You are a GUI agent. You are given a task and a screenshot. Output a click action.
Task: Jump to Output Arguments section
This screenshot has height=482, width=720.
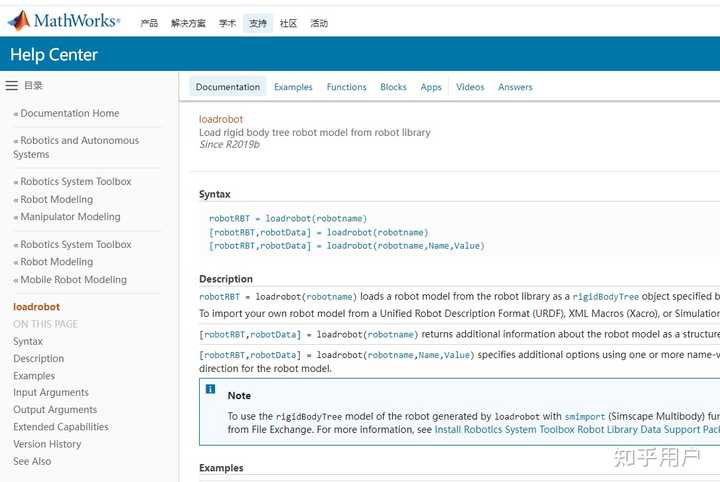55,409
